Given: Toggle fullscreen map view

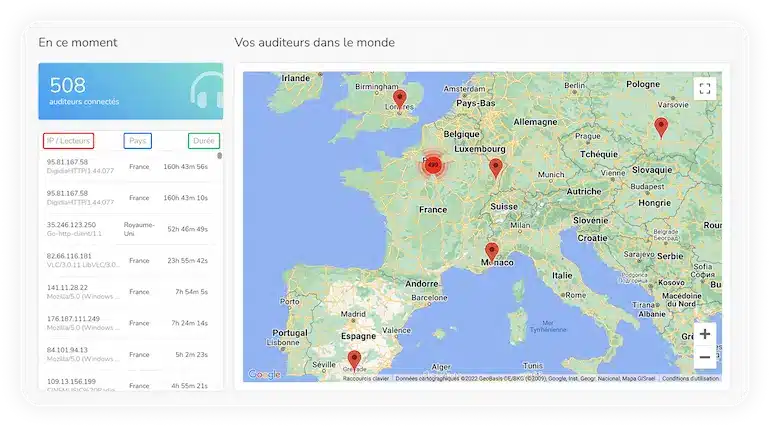Looking at the screenshot, I should 705,89.
